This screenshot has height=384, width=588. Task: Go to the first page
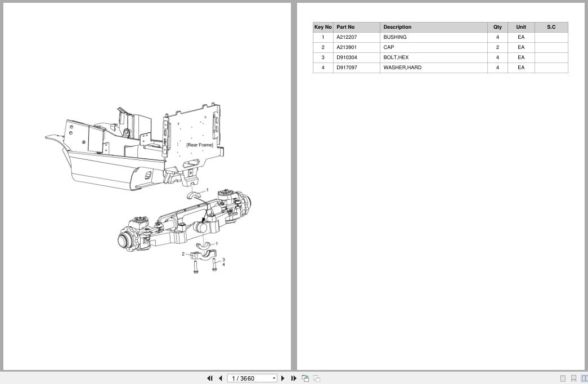click(x=210, y=378)
